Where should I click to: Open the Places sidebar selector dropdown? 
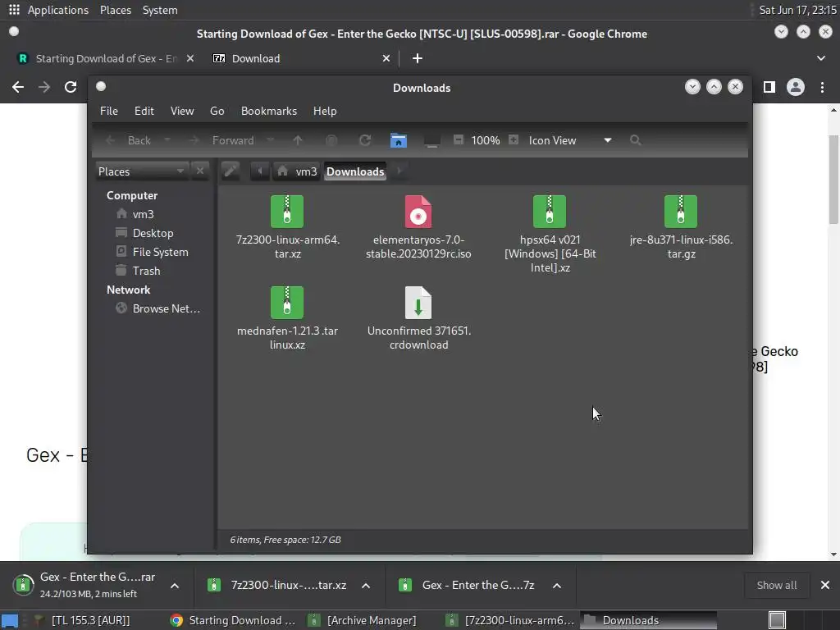tap(142, 171)
